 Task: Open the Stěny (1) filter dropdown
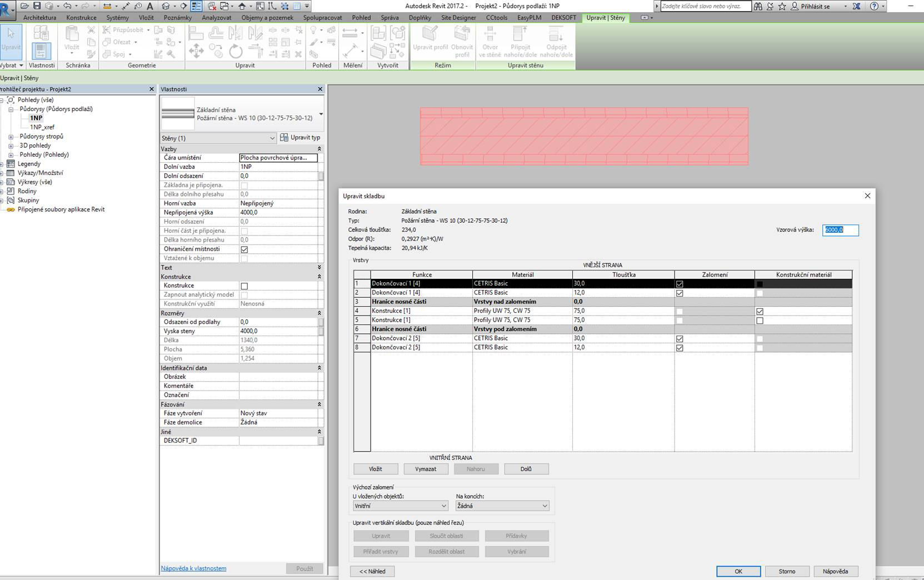click(x=218, y=138)
